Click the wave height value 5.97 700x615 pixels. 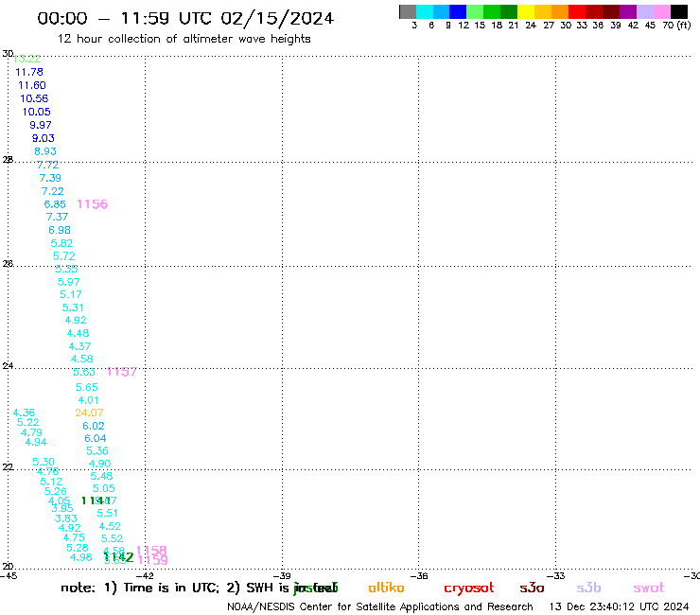(x=69, y=282)
